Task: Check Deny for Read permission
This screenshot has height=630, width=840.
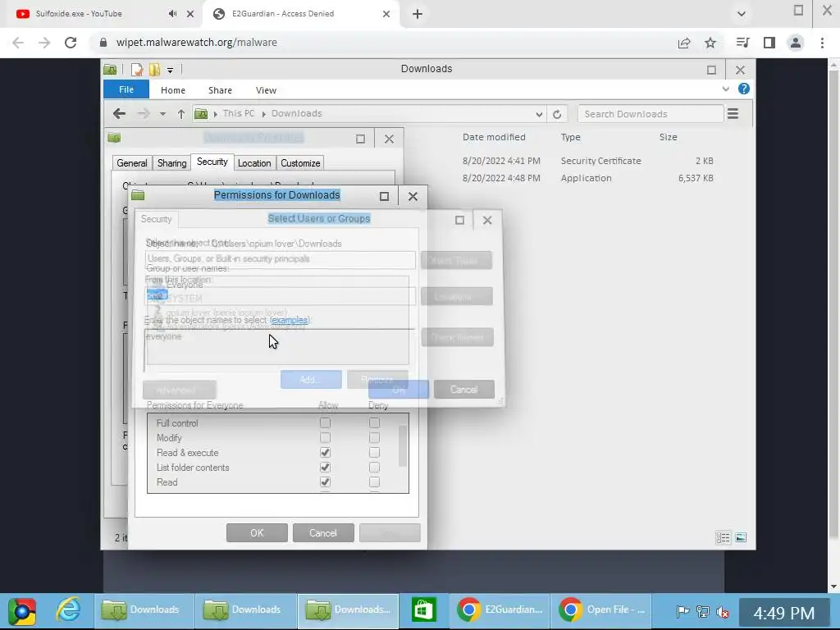Action: [x=374, y=482]
